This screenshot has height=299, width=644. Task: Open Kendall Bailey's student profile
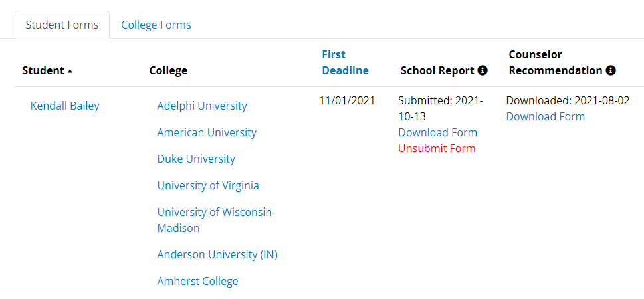pyautogui.click(x=65, y=106)
